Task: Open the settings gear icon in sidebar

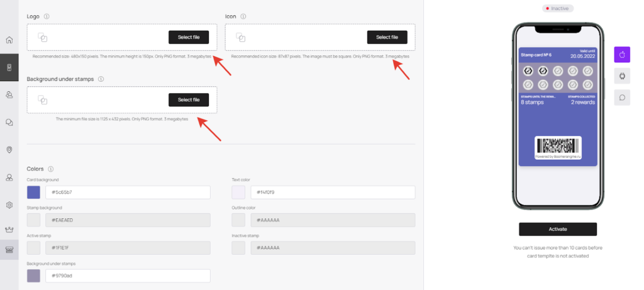Action: point(9,204)
